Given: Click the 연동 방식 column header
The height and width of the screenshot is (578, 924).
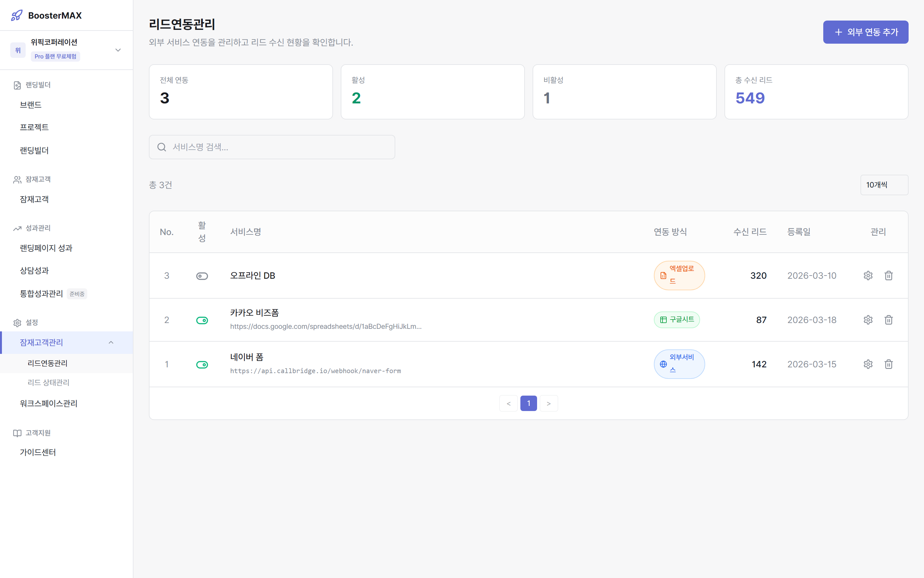Looking at the screenshot, I should (x=670, y=232).
